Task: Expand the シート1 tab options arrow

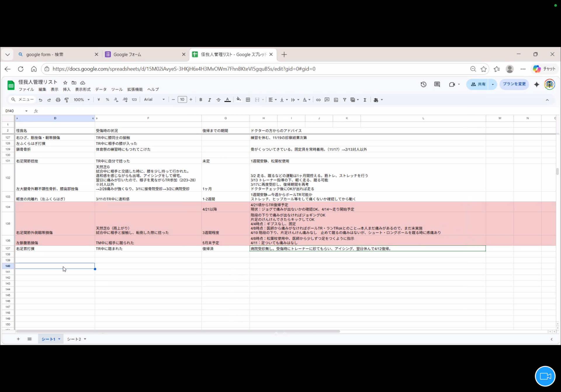Action: click(59, 339)
